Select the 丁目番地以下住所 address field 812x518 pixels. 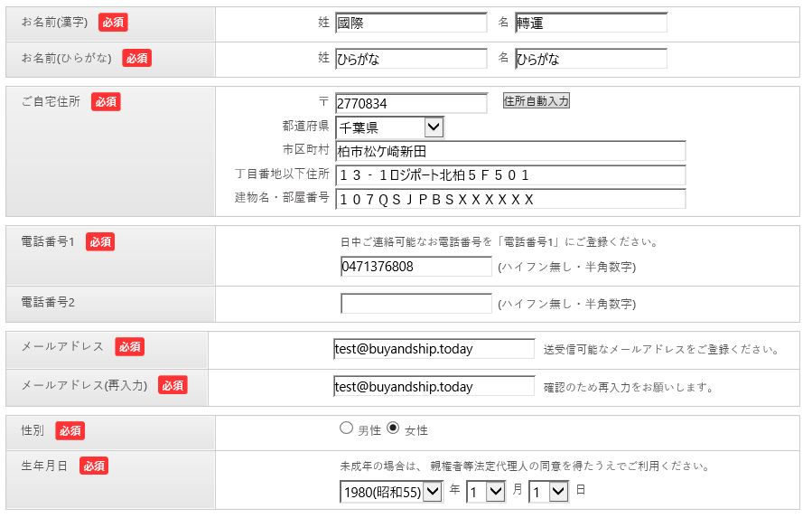click(510, 174)
